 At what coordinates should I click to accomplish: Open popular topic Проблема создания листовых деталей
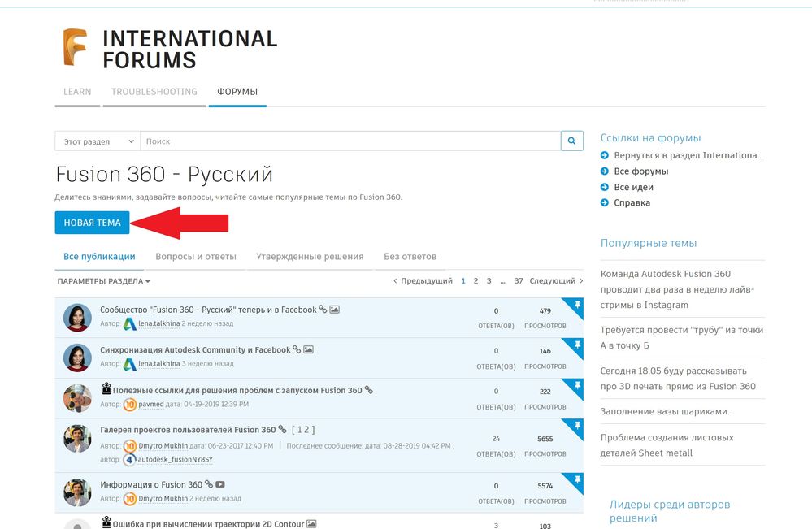pyautogui.click(x=667, y=445)
